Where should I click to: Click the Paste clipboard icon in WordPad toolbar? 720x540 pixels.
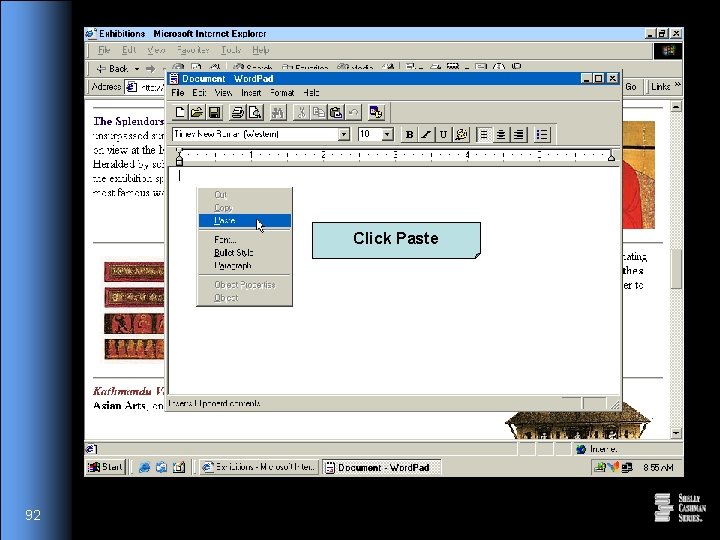coord(336,112)
